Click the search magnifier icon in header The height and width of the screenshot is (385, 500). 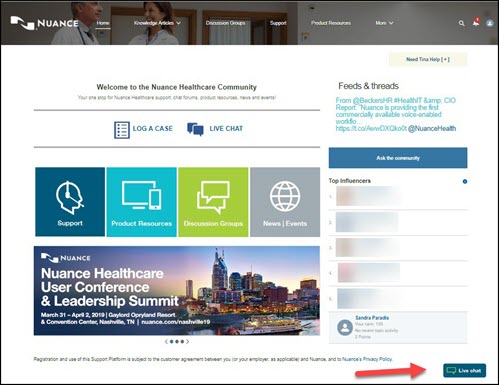point(461,23)
